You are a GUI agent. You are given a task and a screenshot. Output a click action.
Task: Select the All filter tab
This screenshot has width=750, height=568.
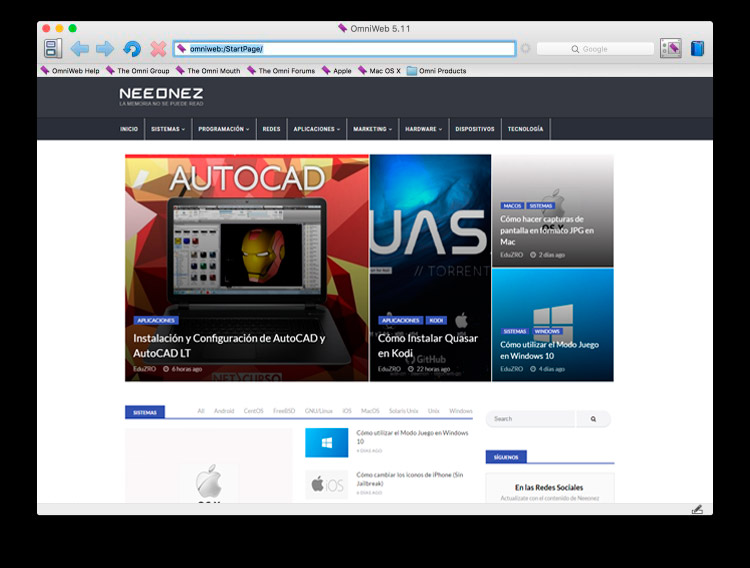201,411
